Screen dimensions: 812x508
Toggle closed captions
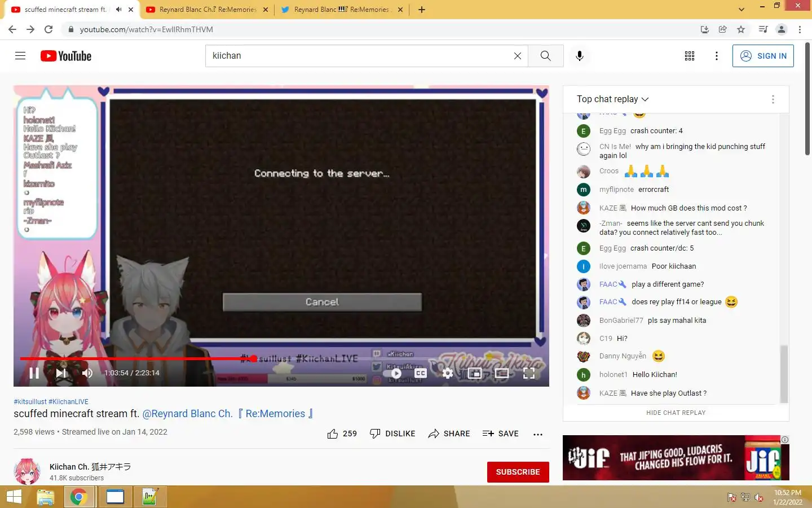(421, 373)
